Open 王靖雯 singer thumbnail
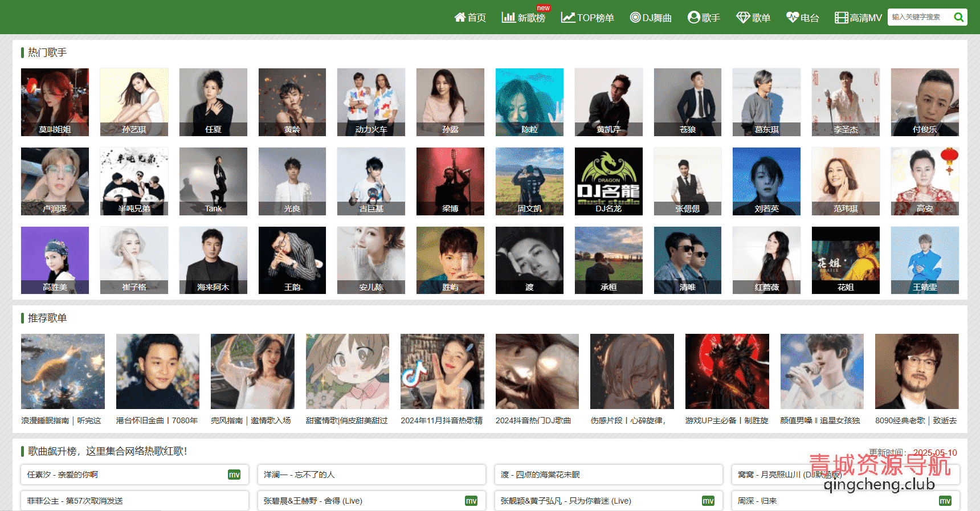This screenshot has height=511, width=980. pyautogui.click(x=924, y=260)
